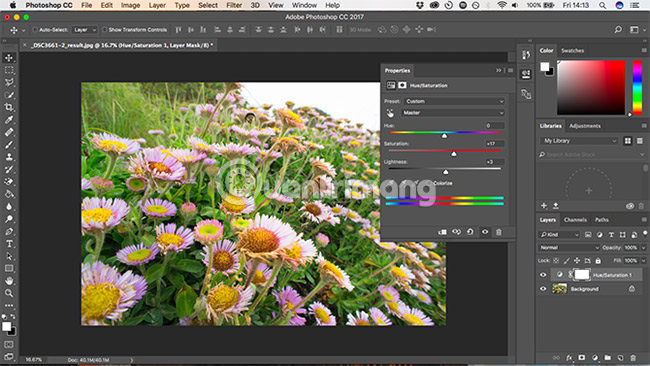This screenshot has height=366, width=650.
Task: Open the Filter menu
Action: coord(234,5)
